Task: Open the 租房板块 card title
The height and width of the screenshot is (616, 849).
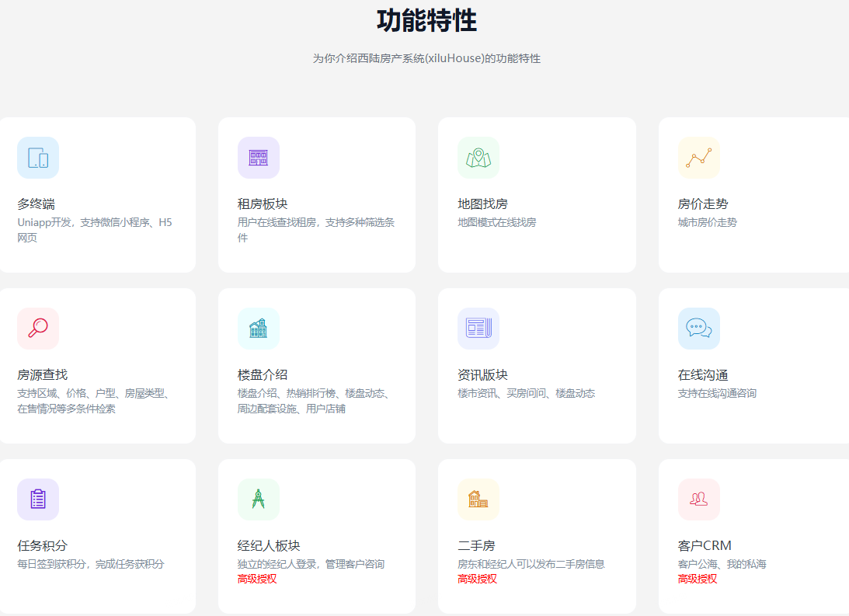Action: click(263, 204)
